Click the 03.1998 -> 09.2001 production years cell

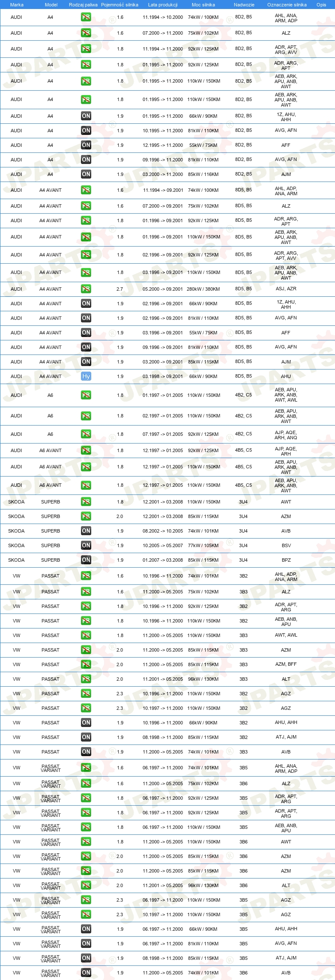pos(163,376)
